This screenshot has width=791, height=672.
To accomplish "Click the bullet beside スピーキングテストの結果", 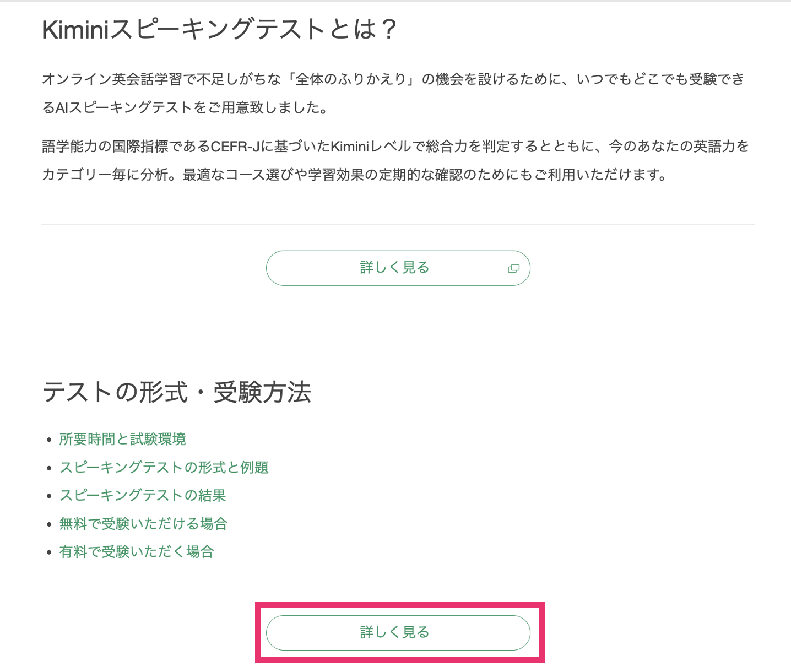I will click(49, 496).
